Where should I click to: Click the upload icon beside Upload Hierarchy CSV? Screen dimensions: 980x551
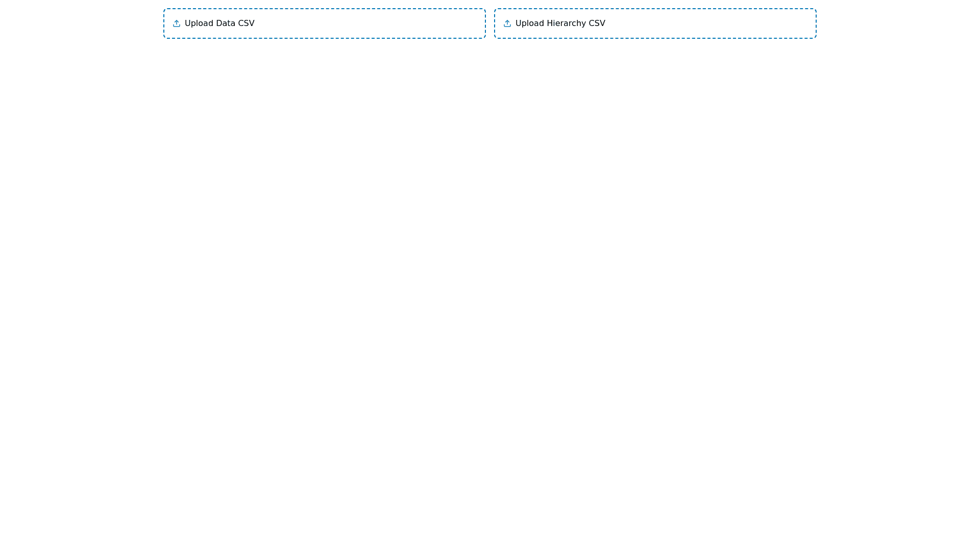pyautogui.click(x=507, y=23)
